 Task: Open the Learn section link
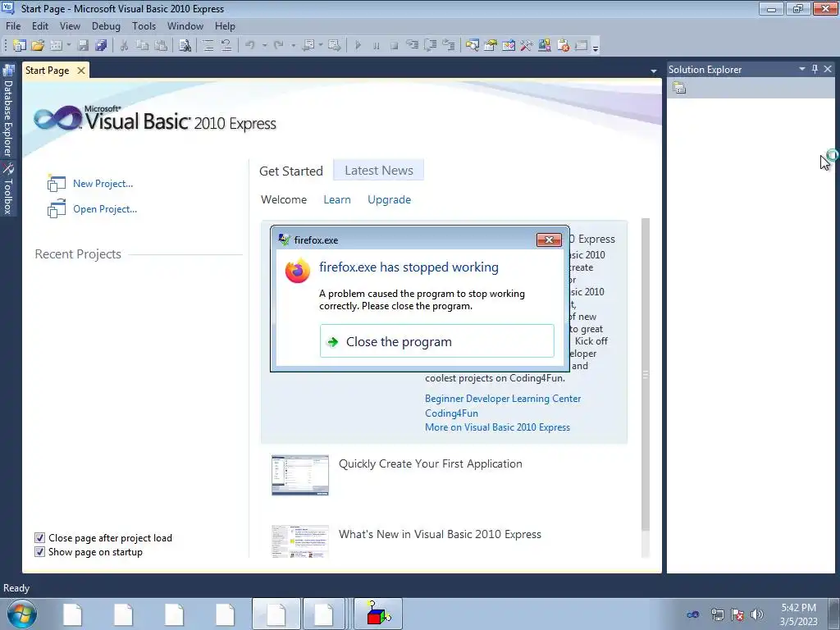tap(337, 199)
